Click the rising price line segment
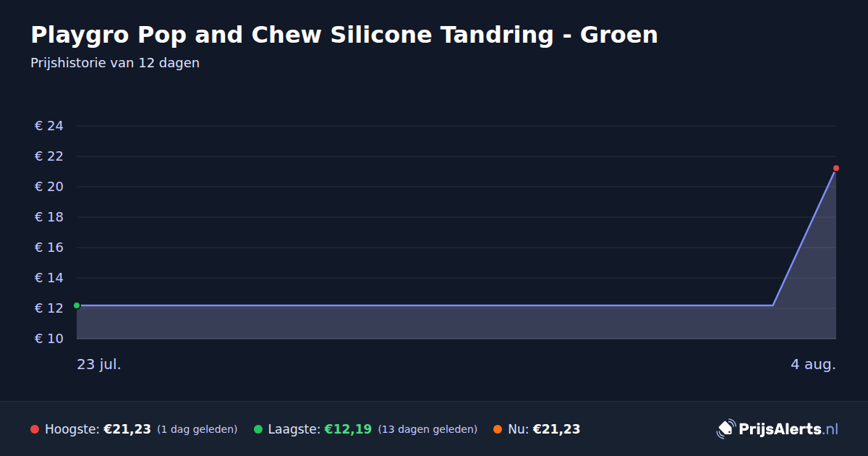The height and width of the screenshot is (456, 868). pyautogui.click(x=804, y=237)
